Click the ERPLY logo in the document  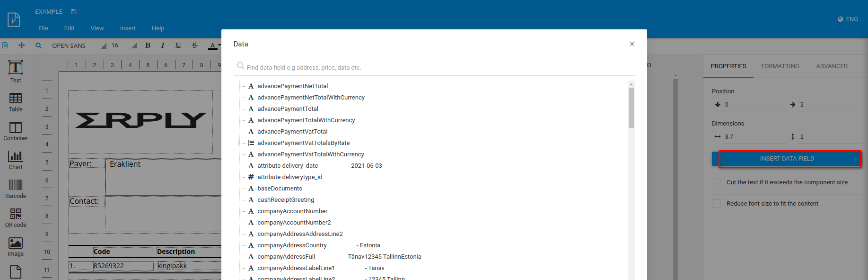(x=140, y=120)
